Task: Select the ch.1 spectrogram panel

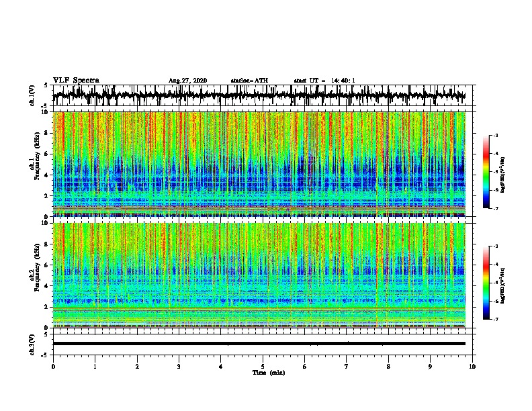Action: click(x=259, y=164)
